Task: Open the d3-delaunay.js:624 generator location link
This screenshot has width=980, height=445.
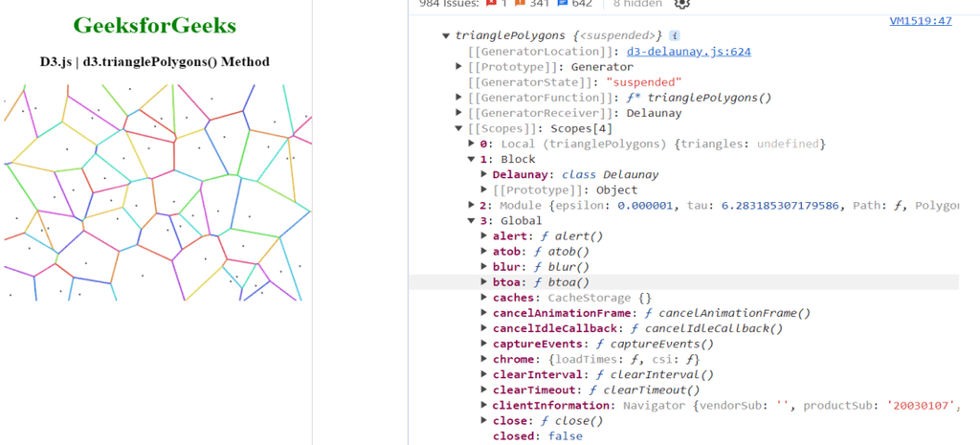Action: [x=689, y=52]
